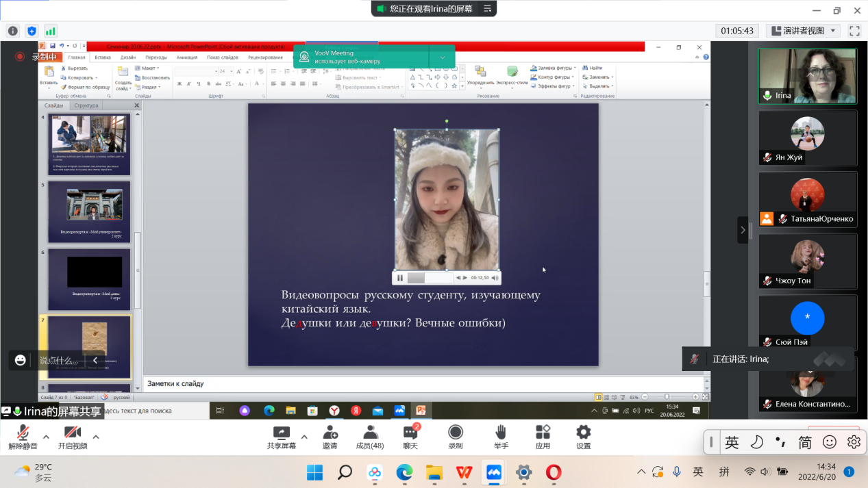Open the 应用 apps icon
The width and height of the screenshot is (868, 488).
tap(543, 435)
